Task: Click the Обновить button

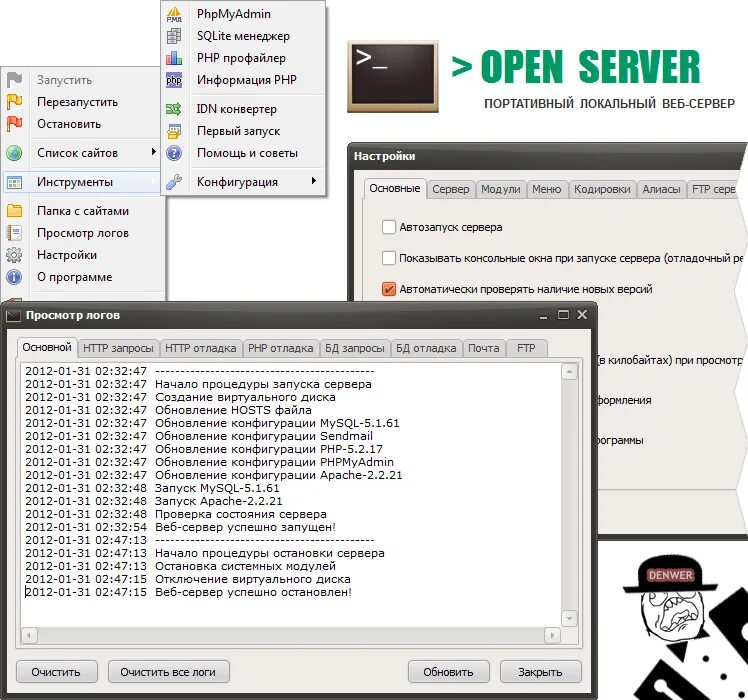Action: 448,672
